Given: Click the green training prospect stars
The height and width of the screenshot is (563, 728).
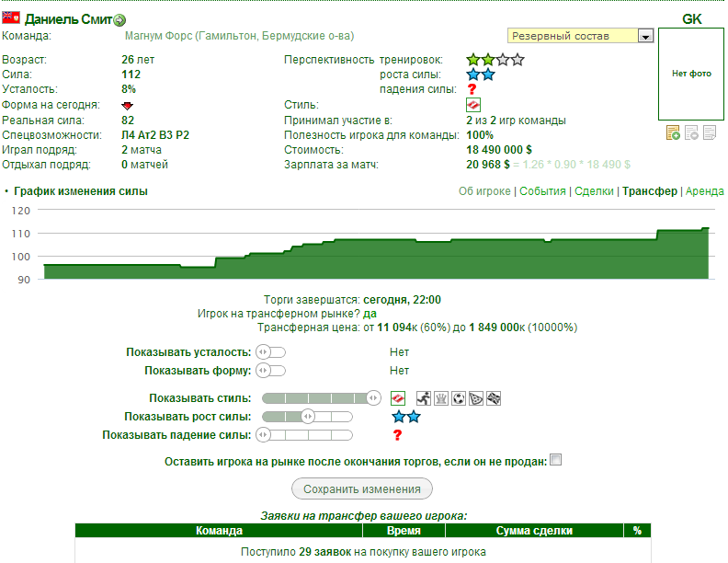Looking at the screenshot, I should (495, 60).
